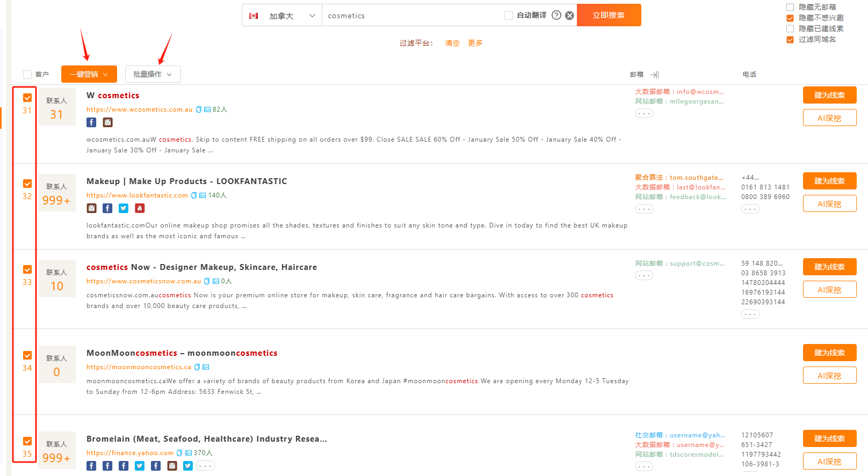The height and width of the screenshot is (476, 868).
Task: Expand more phone numbers for LOOKFANTASTIC
Action: 750,209
